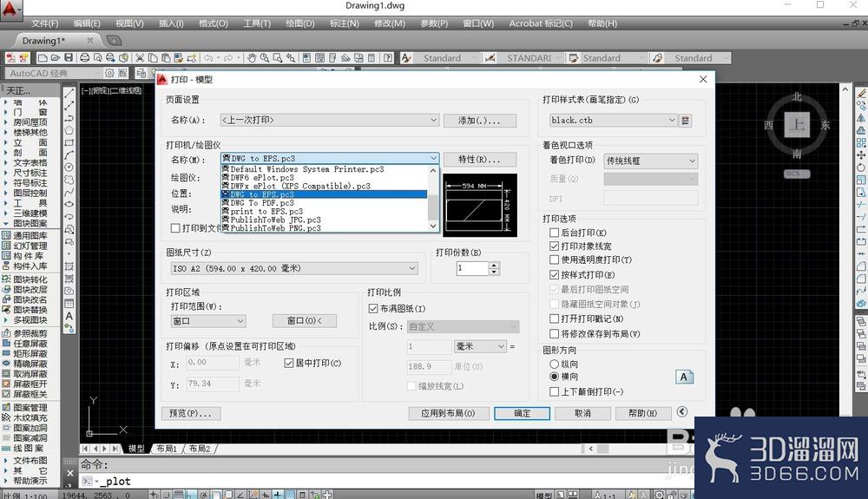Open the 绘图(D) menu
The image size is (868, 499).
click(300, 23)
